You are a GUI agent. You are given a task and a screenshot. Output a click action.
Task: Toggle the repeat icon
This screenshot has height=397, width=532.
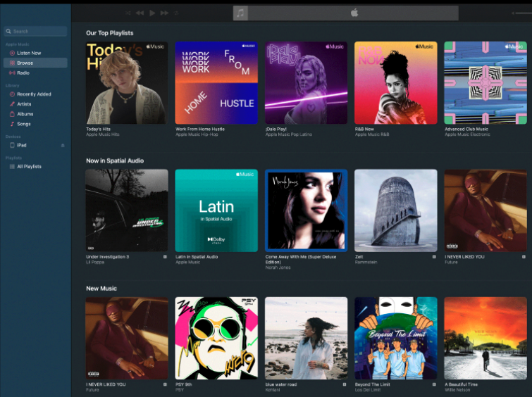176,13
